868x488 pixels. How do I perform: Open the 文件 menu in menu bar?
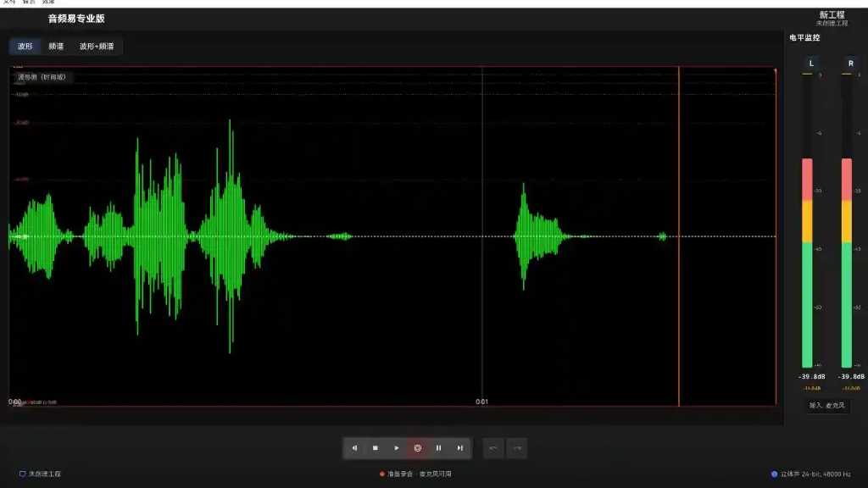coord(9,2)
